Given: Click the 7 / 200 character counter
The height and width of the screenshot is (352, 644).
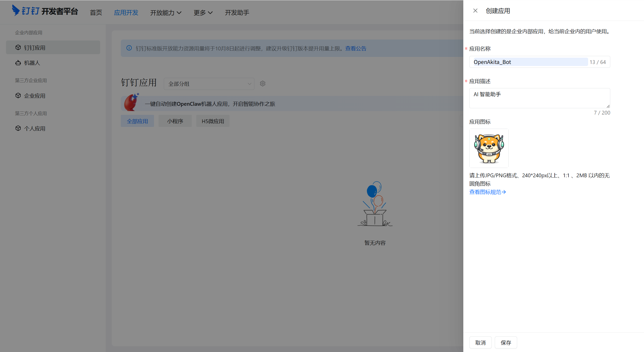Looking at the screenshot, I should pos(602,113).
